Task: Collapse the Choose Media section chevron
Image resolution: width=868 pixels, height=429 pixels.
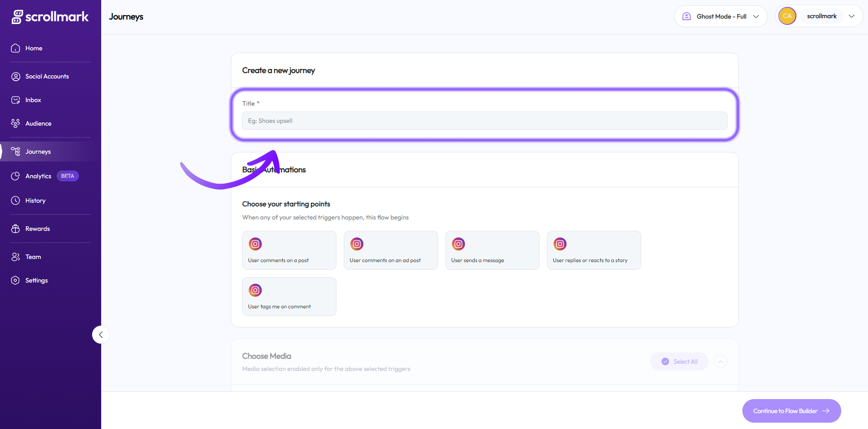Action: pyautogui.click(x=720, y=361)
